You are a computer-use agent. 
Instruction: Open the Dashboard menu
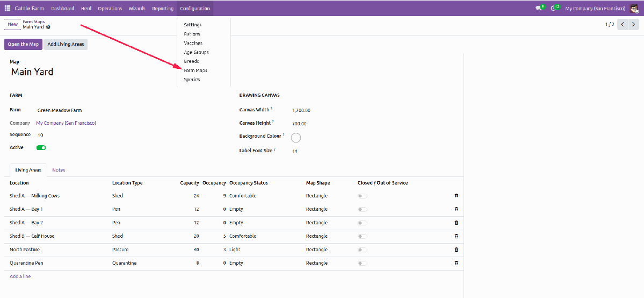pos(63,8)
